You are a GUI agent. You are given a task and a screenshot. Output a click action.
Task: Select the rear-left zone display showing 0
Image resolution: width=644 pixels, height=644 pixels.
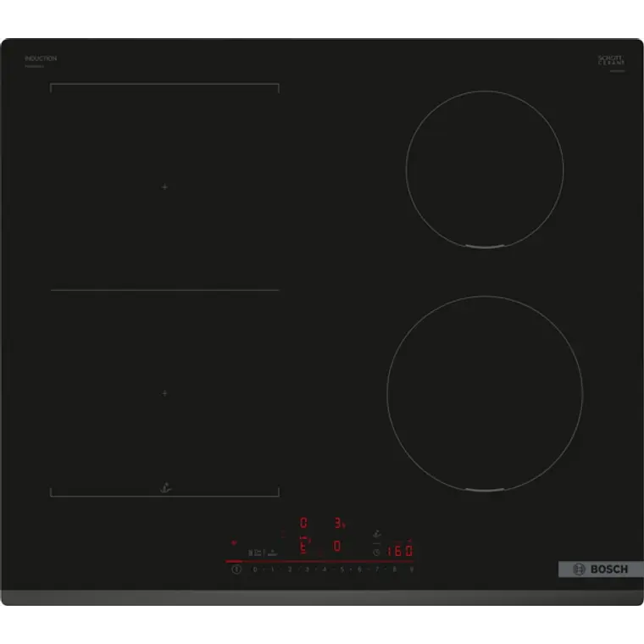point(304,523)
